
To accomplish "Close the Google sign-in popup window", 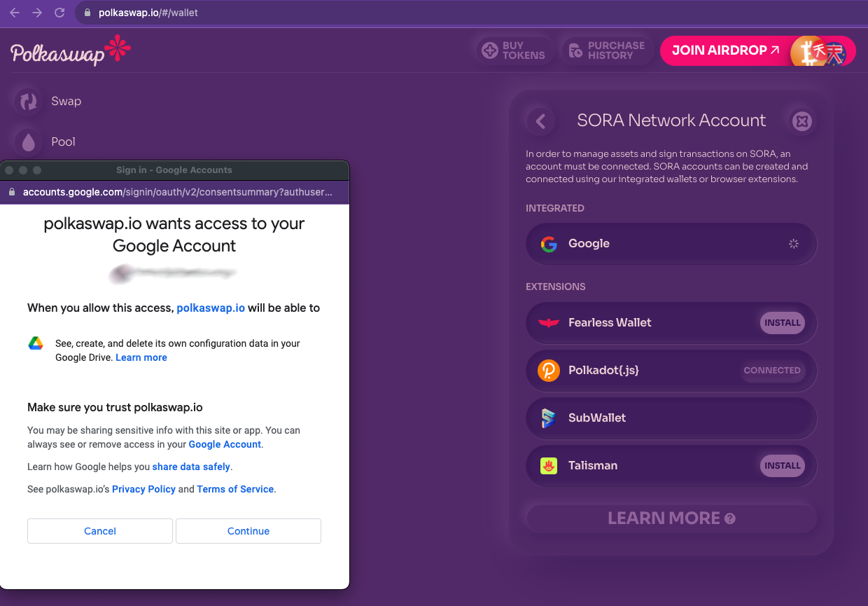I will pyautogui.click(x=9, y=170).
